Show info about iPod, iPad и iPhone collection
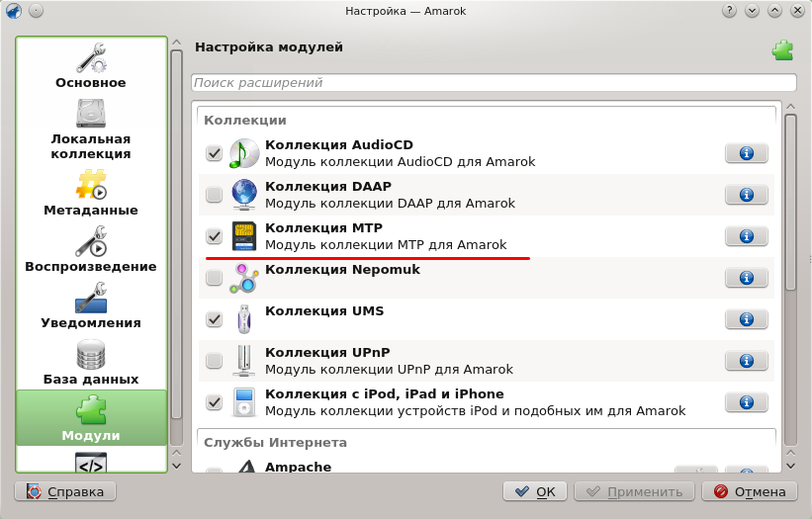The width and height of the screenshot is (812, 519). pos(747,402)
